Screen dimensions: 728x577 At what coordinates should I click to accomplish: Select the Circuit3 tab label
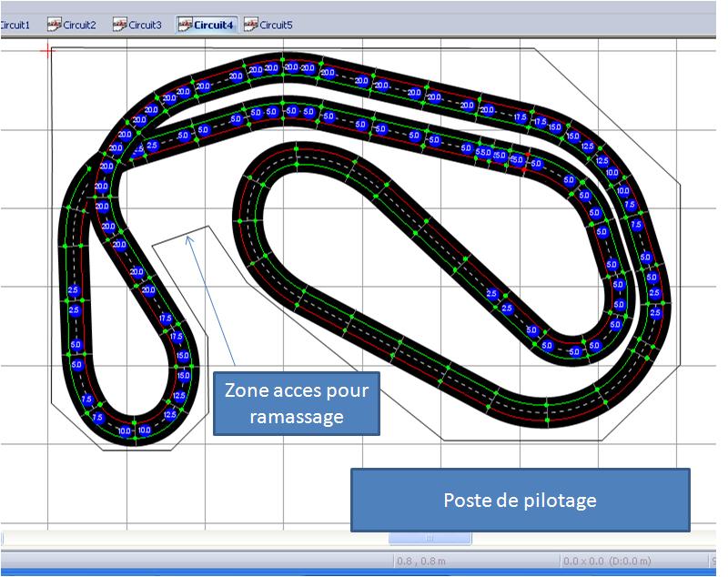point(145,25)
